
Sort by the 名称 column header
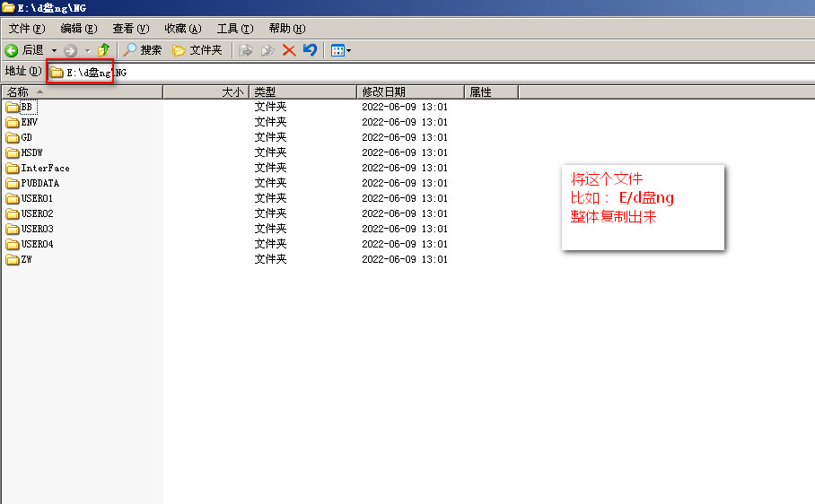pyautogui.click(x=18, y=92)
